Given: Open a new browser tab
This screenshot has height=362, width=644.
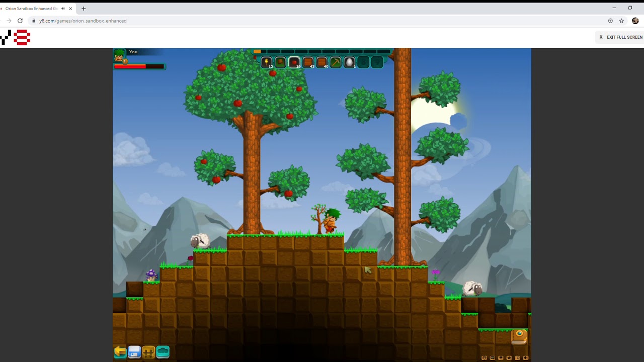Looking at the screenshot, I should click(84, 9).
